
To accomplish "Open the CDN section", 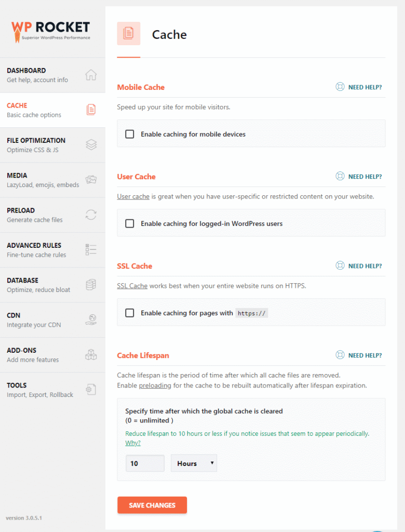I will click(x=52, y=320).
